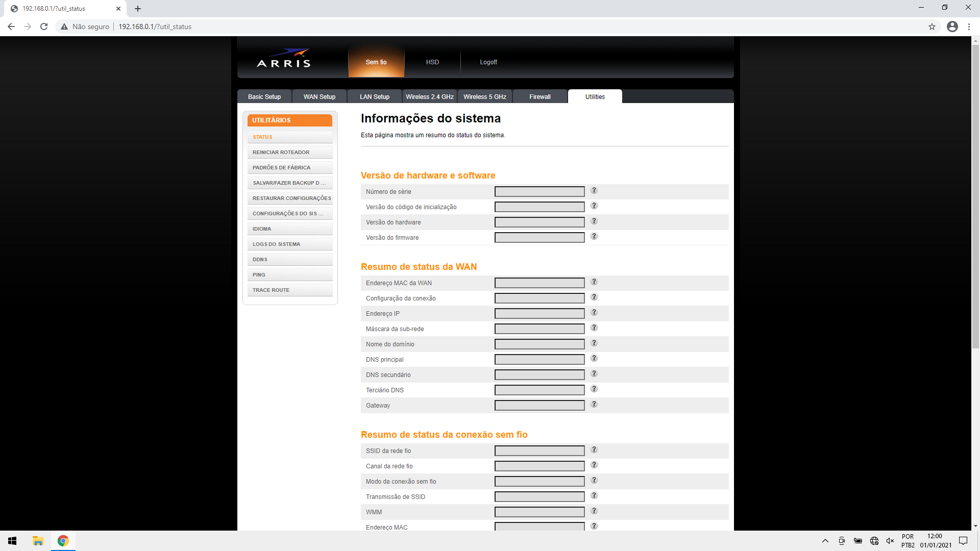Click the ARRIS logo

pyautogui.click(x=284, y=58)
